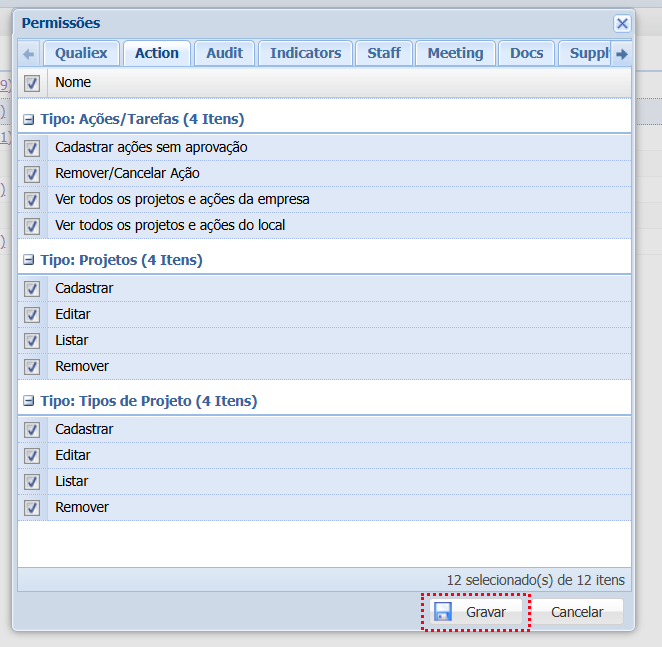Screen dimensions: 662x647
Task: Uncheck Cadastrar ações sem aprovação
Action: (32, 148)
